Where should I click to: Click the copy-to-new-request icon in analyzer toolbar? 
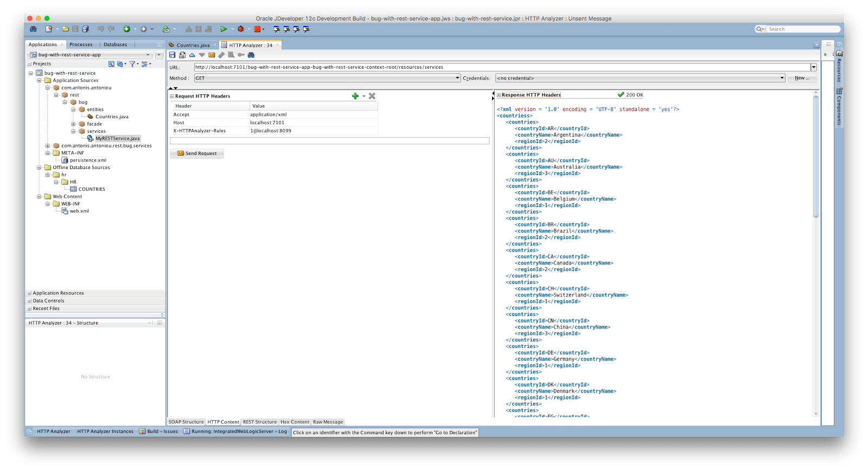pyautogui.click(x=182, y=55)
